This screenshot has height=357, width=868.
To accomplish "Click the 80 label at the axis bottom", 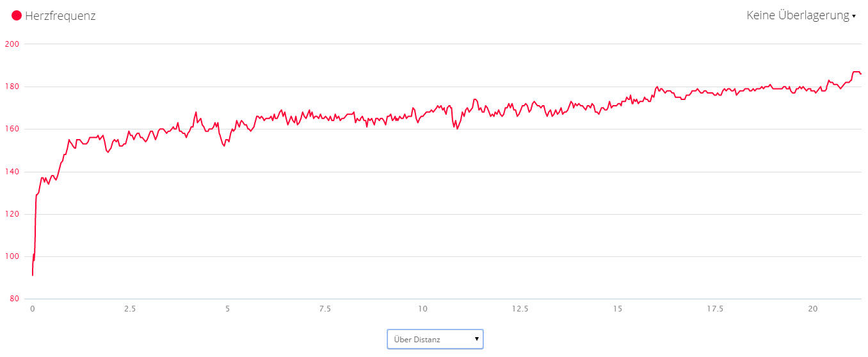I will point(14,299).
